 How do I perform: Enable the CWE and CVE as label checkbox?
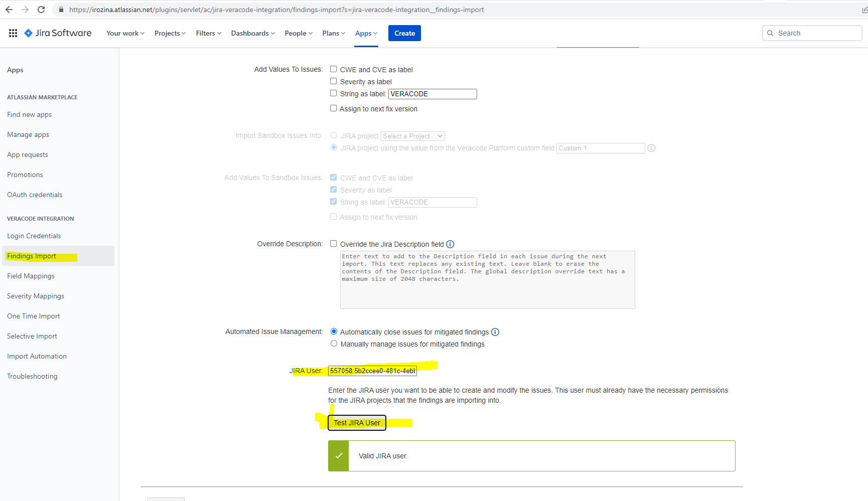click(333, 69)
